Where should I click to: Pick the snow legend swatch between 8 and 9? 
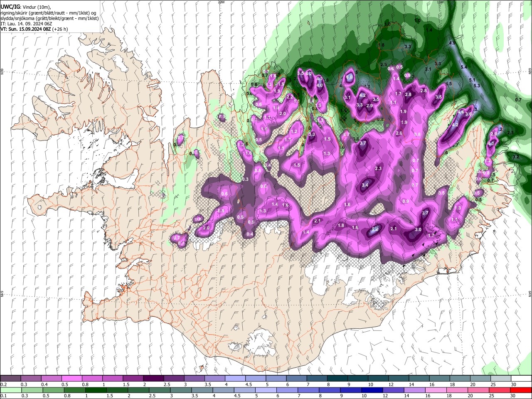[x=337, y=379]
